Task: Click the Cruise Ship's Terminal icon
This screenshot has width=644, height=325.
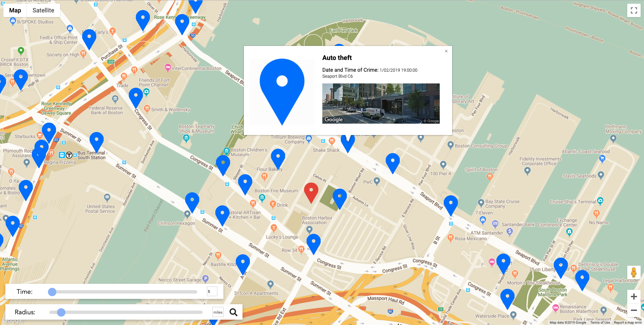Action: pos(600,201)
